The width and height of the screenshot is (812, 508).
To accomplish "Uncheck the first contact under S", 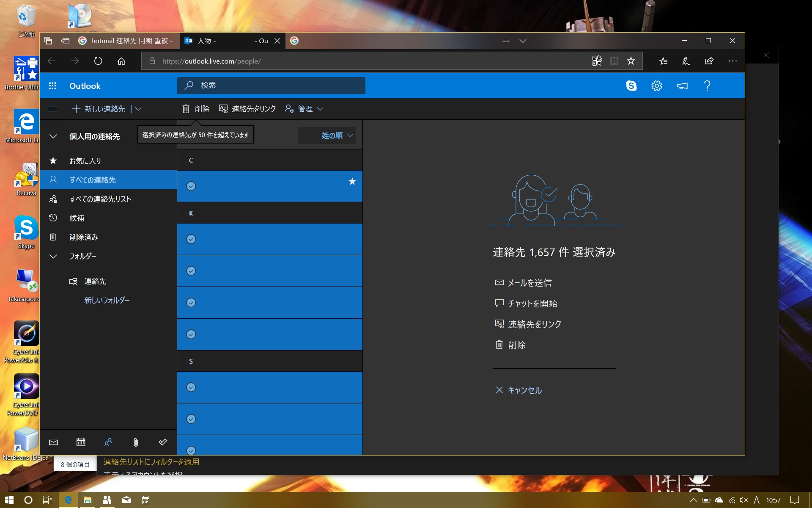I will [191, 387].
